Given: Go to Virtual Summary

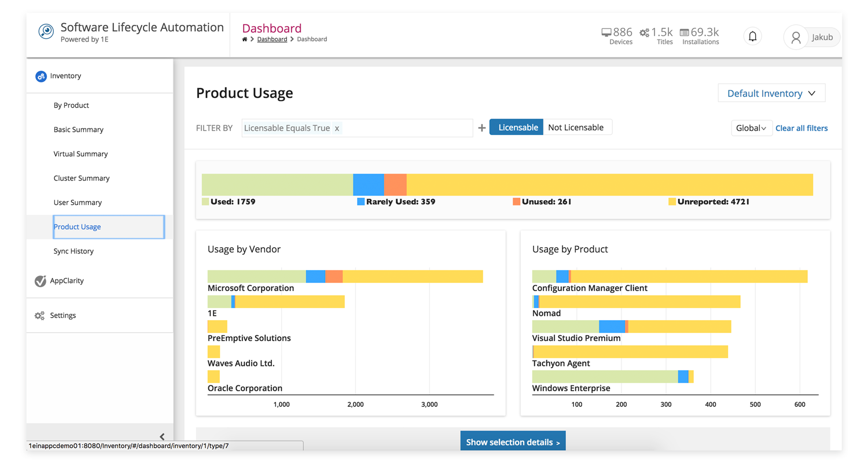Looking at the screenshot, I should click(x=80, y=154).
